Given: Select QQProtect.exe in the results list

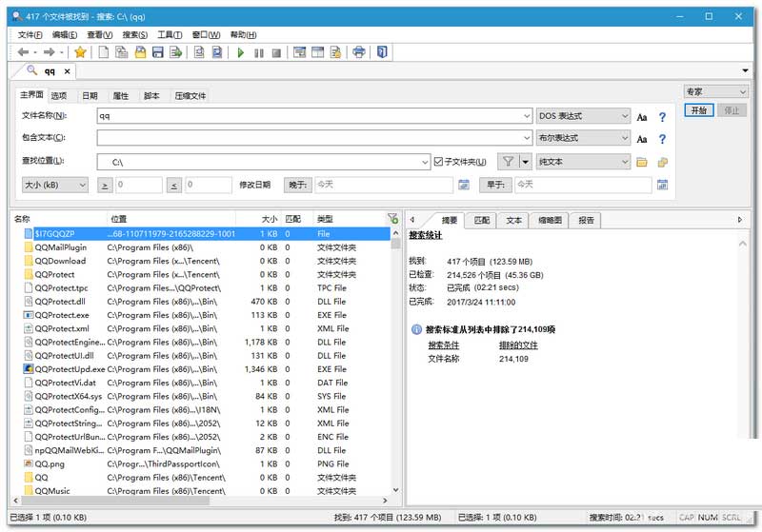Looking at the screenshot, I should point(62,315).
